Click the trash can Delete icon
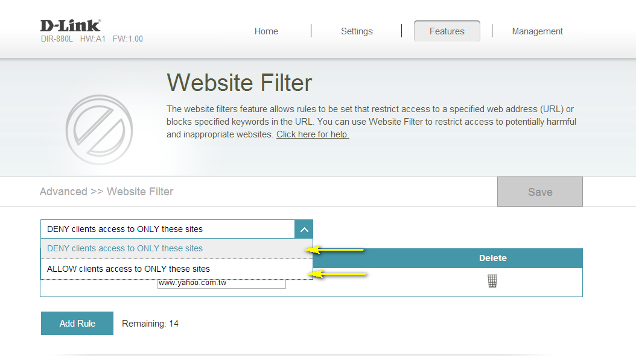Screen dimensions: 636x364 tap(492, 280)
